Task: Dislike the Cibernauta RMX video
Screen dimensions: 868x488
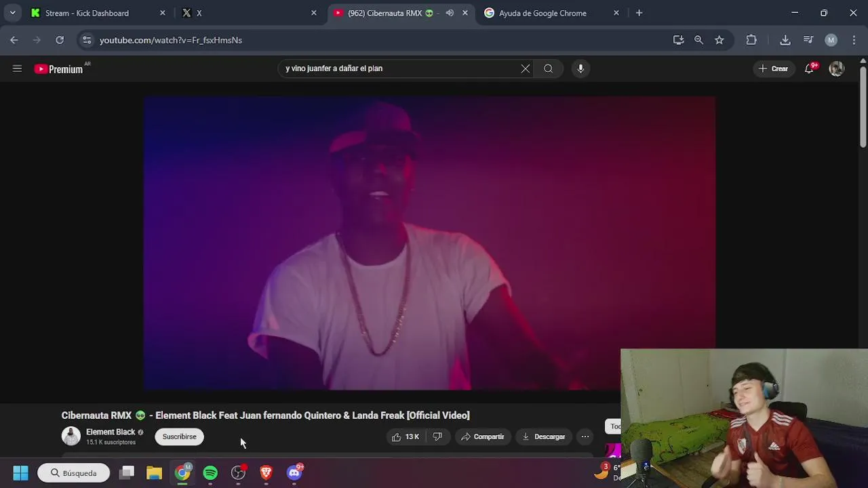Action: 437,437
